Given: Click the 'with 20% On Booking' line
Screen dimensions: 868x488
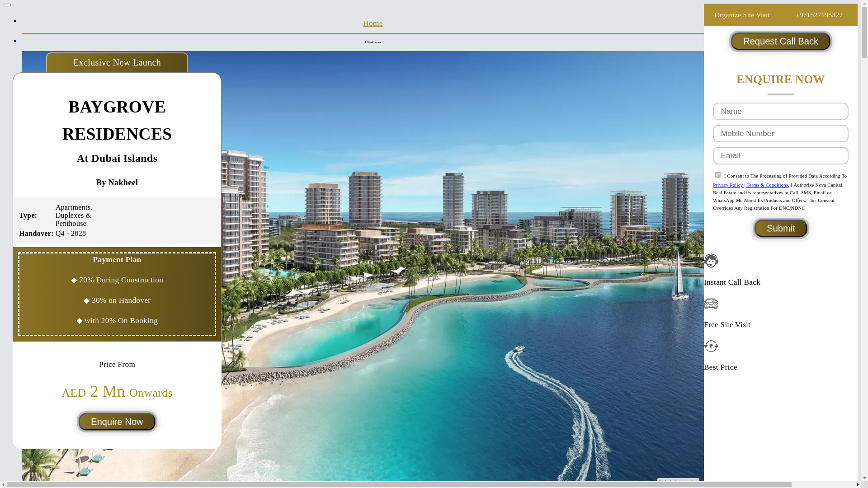Looking at the screenshot, I should 117,321.
